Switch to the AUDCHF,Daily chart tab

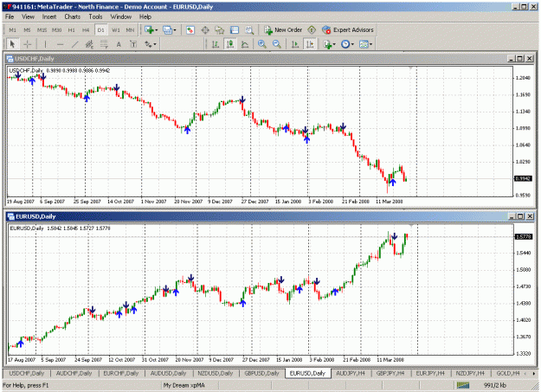click(74, 373)
